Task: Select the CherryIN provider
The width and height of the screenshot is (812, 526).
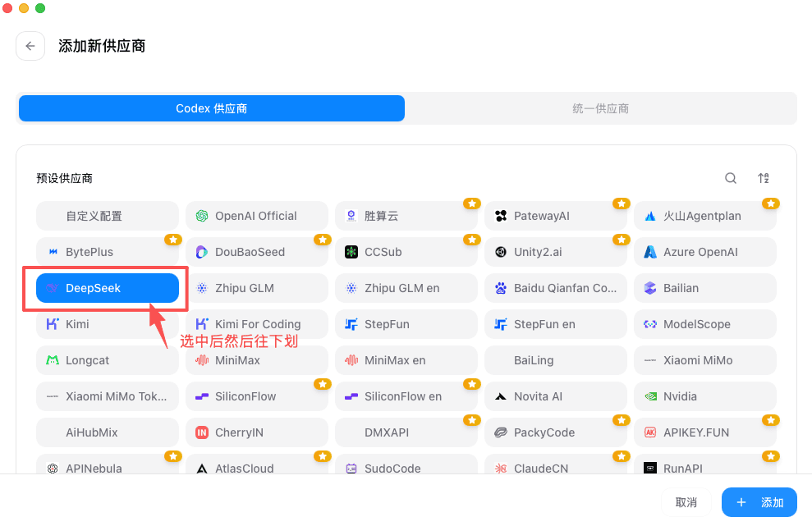Action: pyautogui.click(x=257, y=432)
